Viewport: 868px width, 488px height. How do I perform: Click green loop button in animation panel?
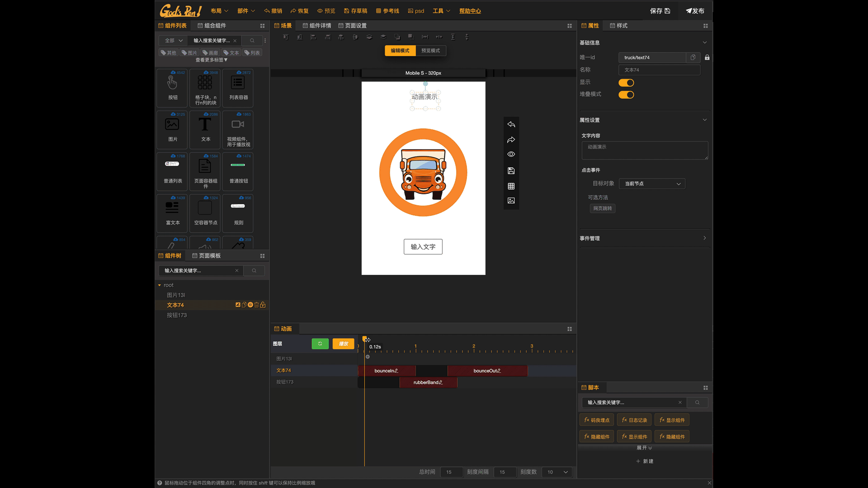click(320, 344)
